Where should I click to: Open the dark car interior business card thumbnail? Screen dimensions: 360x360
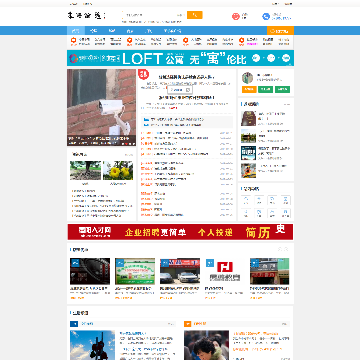pyautogui.click(x=90, y=271)
